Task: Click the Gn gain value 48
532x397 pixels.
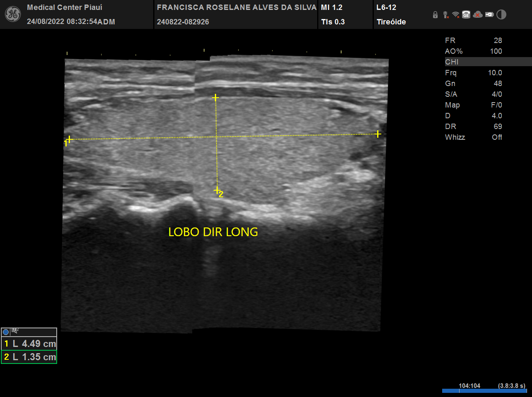Action: 498,84
